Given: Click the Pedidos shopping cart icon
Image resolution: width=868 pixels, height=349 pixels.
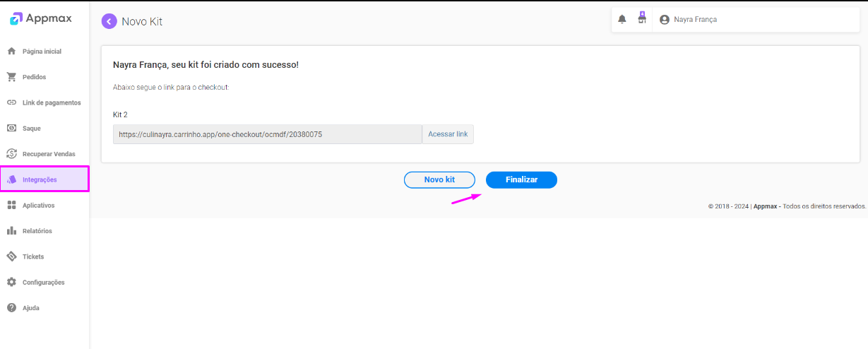Looking at the screenshot, I should click(x=11, y=77).
